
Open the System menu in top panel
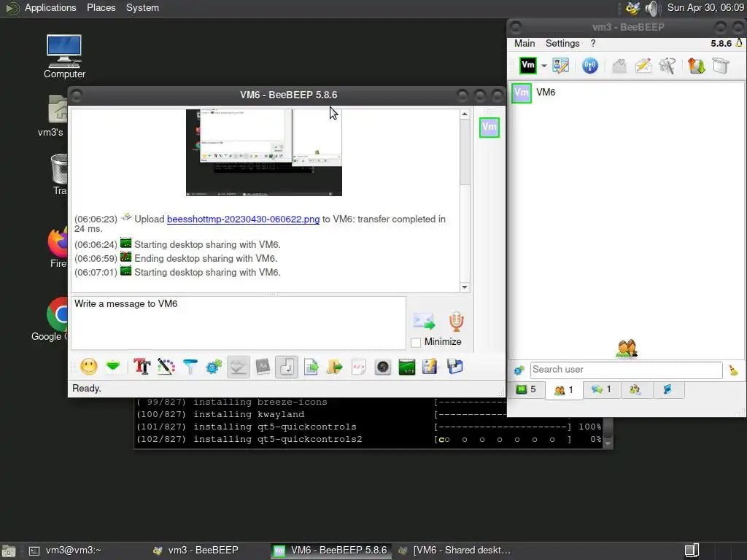[142, 7]
